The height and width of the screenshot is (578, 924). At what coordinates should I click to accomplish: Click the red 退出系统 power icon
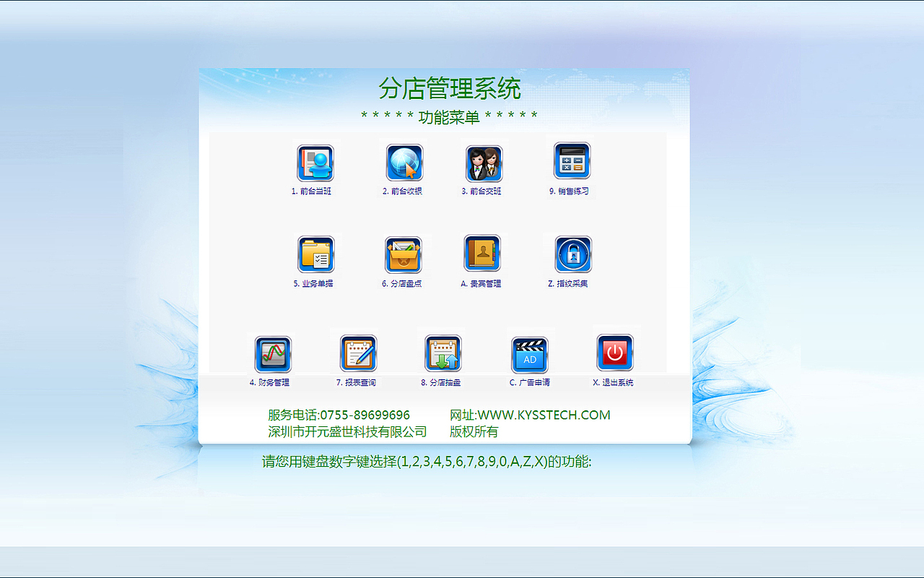(615, 353)
